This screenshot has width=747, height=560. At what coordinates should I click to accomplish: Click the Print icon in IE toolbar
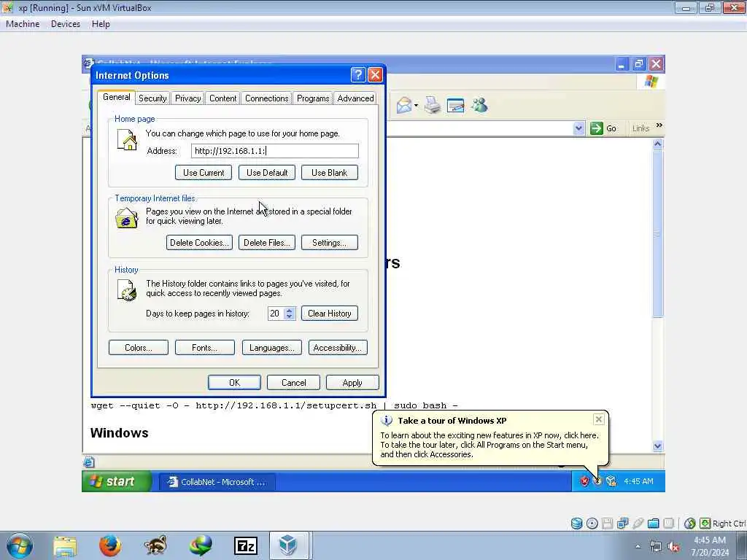point(433,105)
